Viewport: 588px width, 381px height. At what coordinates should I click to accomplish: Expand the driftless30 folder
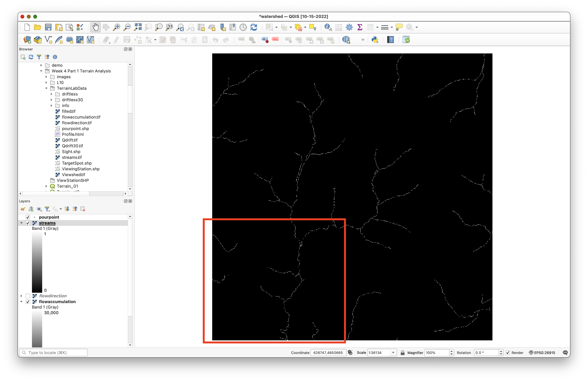[x=51, y=100]
